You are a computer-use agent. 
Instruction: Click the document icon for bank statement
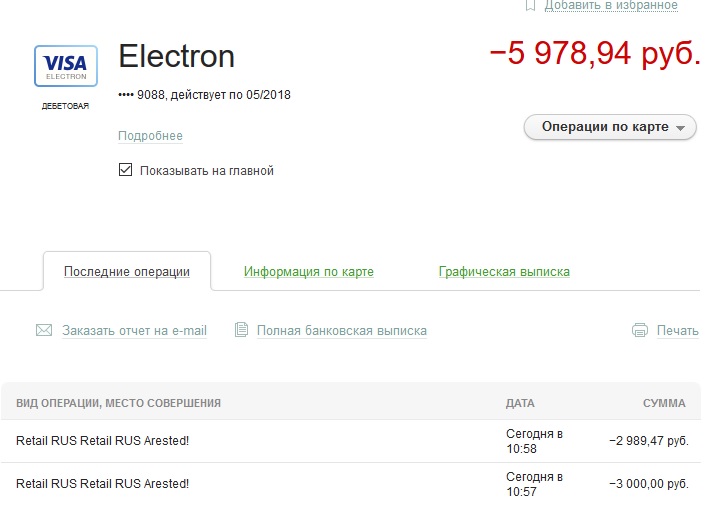[242, 330]
